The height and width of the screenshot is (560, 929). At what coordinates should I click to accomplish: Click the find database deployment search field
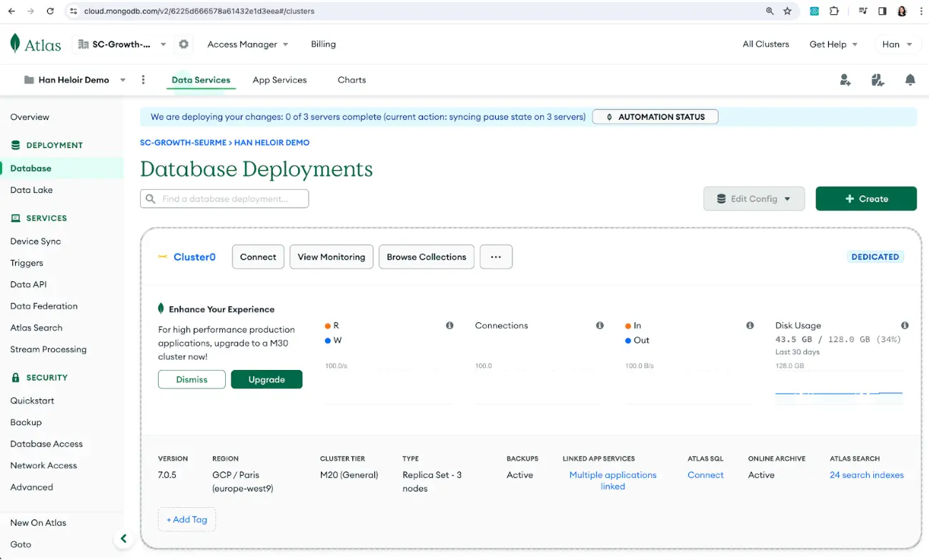[224, 199]
